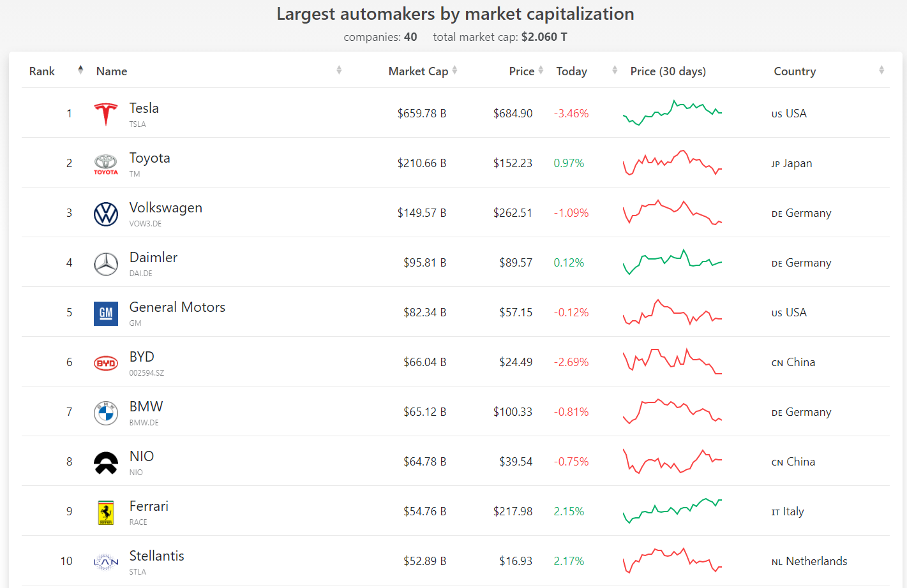The height and width of the screenshot is (588, 907).
Task: Click the VOW3.DE ticker symbol
Action: (x=146, y=224)
